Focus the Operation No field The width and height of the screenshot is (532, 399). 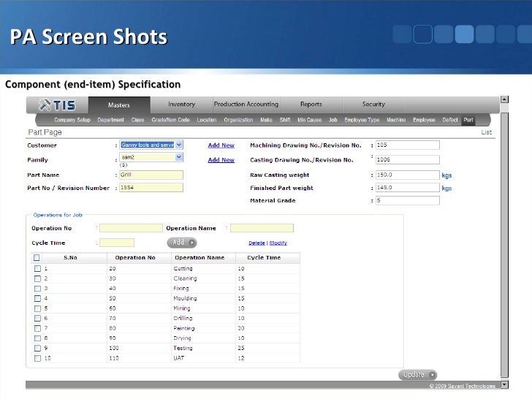(131, 228)
